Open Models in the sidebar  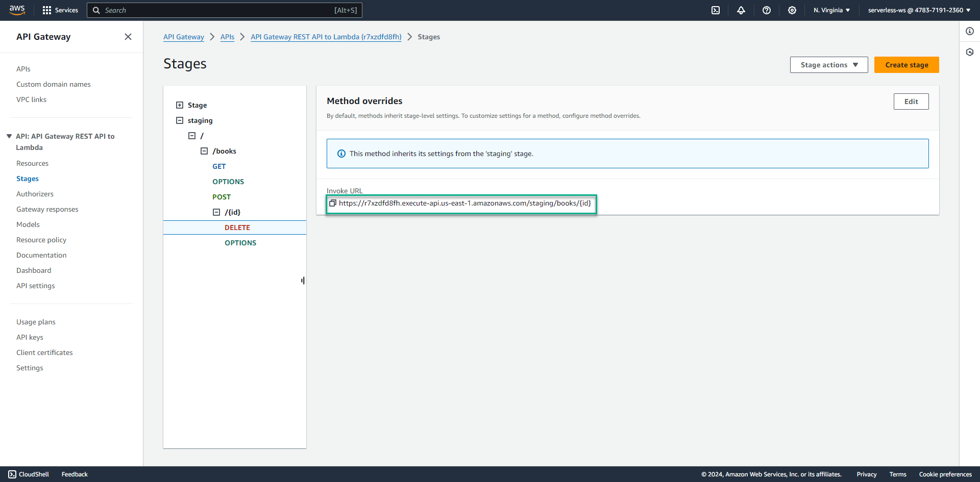coord(28,224)
